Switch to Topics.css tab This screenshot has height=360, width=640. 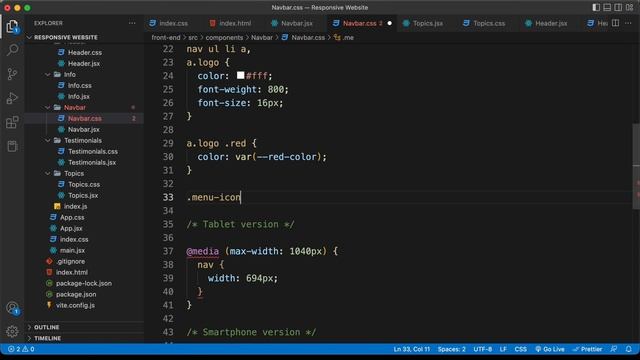(x=489, y=23)
